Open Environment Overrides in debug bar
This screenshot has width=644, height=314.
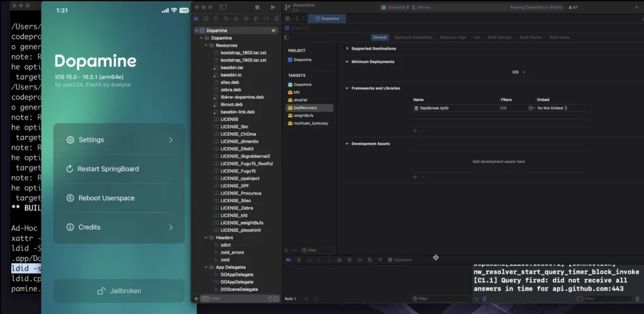point(370,260)
